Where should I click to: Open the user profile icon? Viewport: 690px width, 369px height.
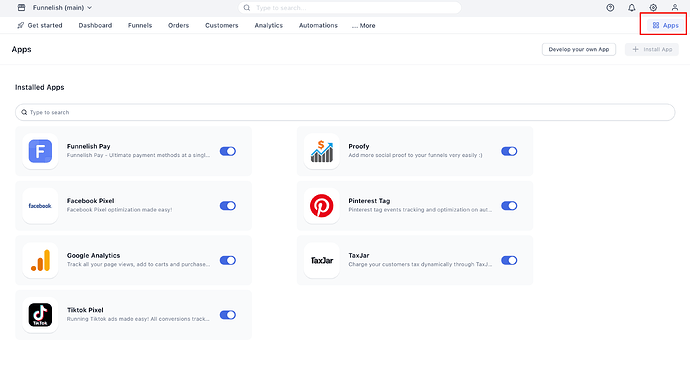pyautogui.click(x=675, y=7)
